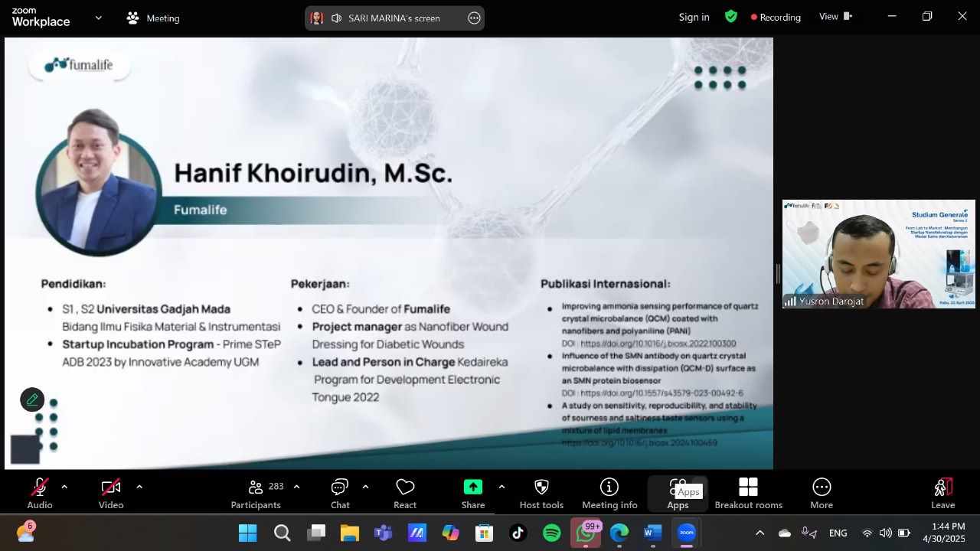The image size is (980, 551).
Task: Click the microphone tray icon
Action: pos(808,533)
